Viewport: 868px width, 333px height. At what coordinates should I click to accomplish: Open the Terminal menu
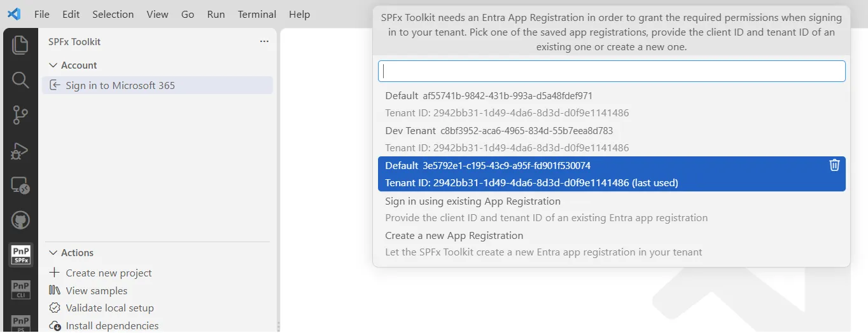coord(257,14)
